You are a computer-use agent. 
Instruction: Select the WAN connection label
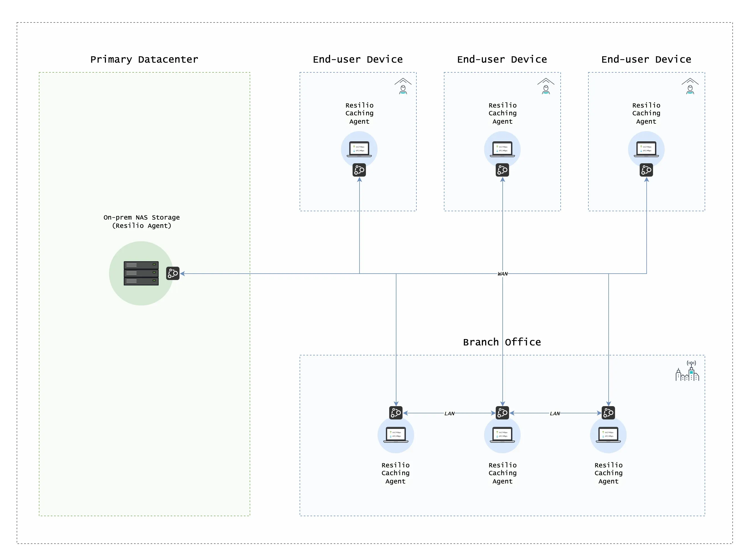click(x=502, y=274)
